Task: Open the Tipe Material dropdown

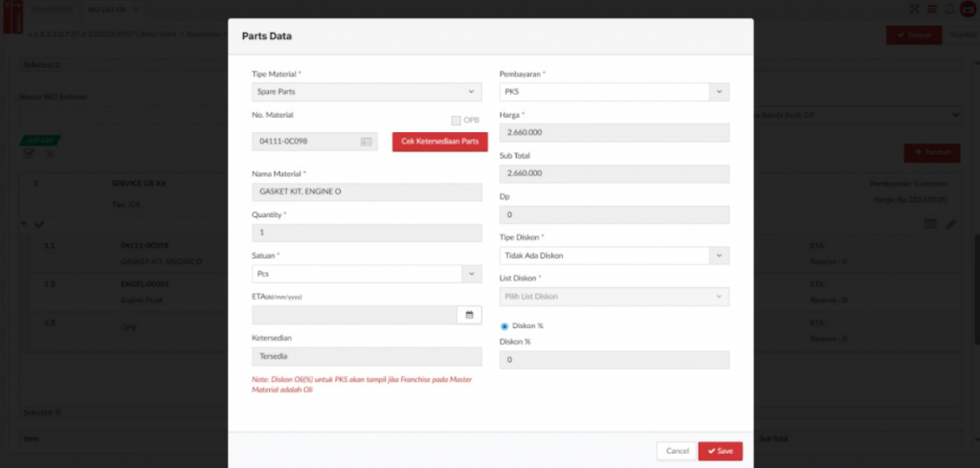Action: coord(367,92)
